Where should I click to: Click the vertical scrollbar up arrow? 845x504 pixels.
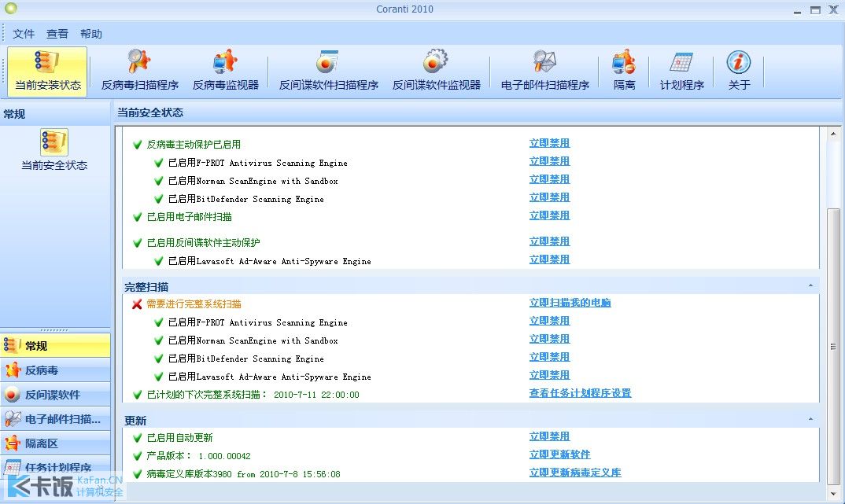click(833, 134)
